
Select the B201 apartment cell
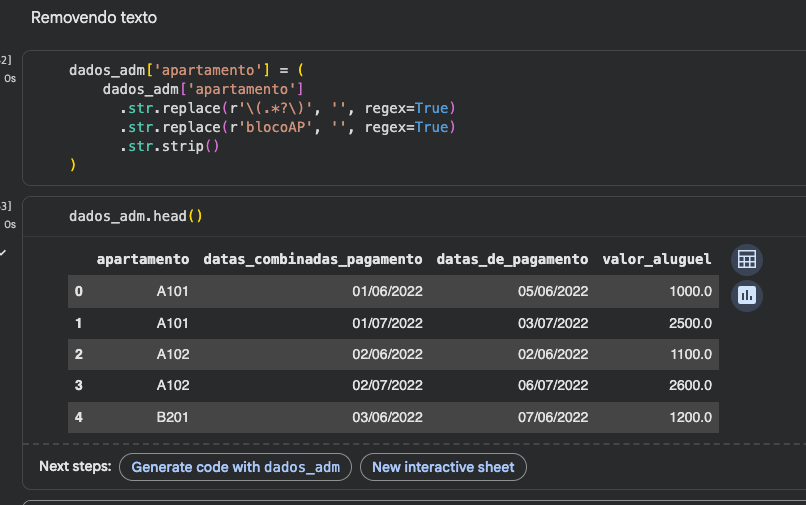pyautogui.click(x=170, y=415)
